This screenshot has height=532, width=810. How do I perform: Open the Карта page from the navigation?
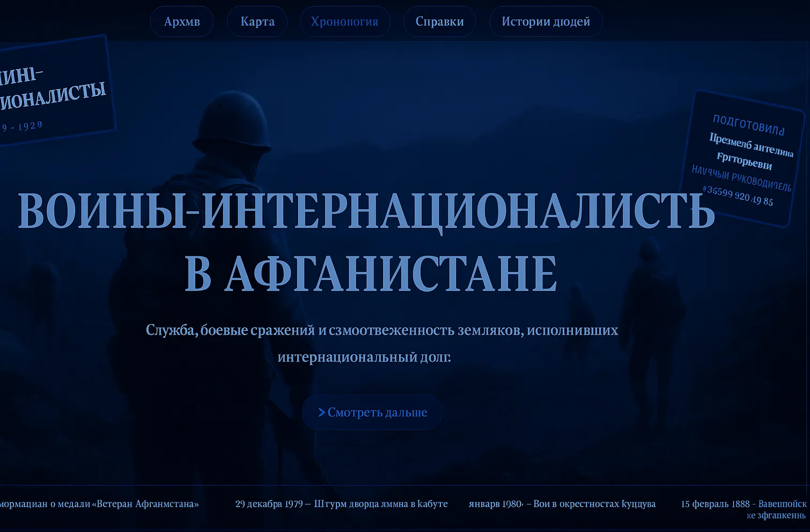(x=257, y=21)
